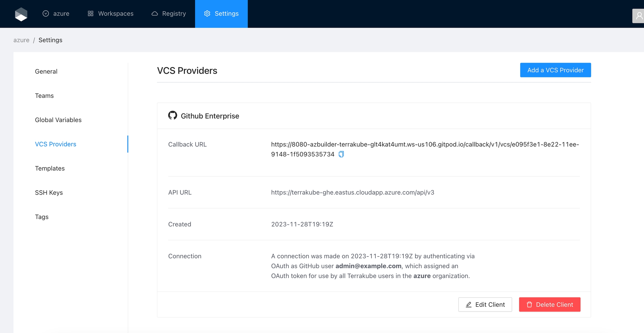Open the Templates section
This screenshot has width=644, height=333.
point(50,168)
